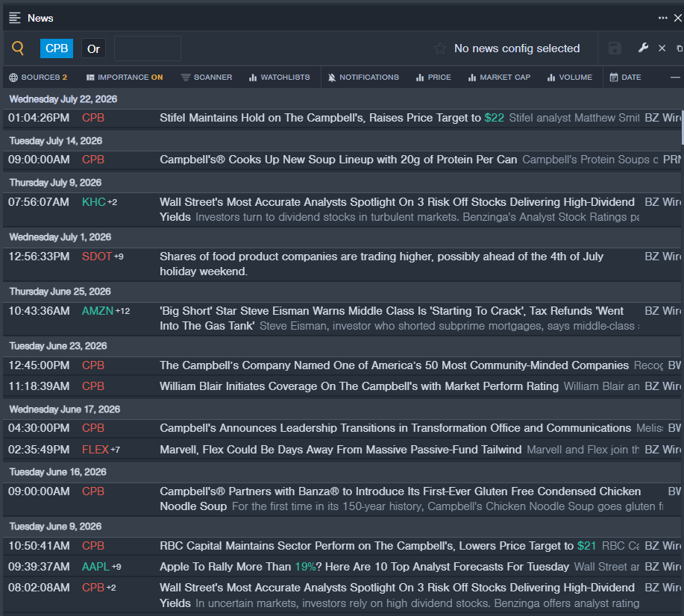Expand the +9 tickers next to SDOT

[x=119, y=257]
